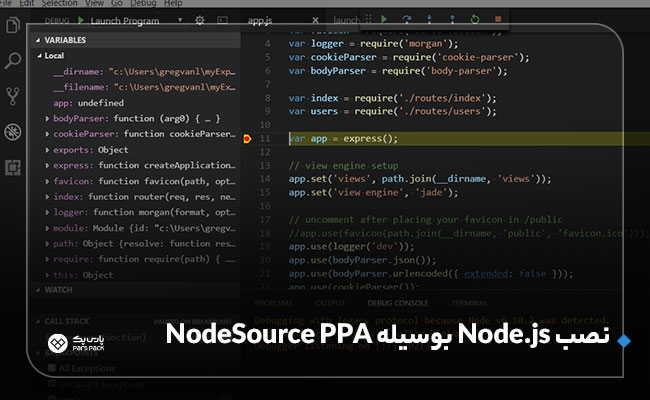Expand the index router variable
The height and width of the screenshot is (400, 650).
tap(47, 196)
